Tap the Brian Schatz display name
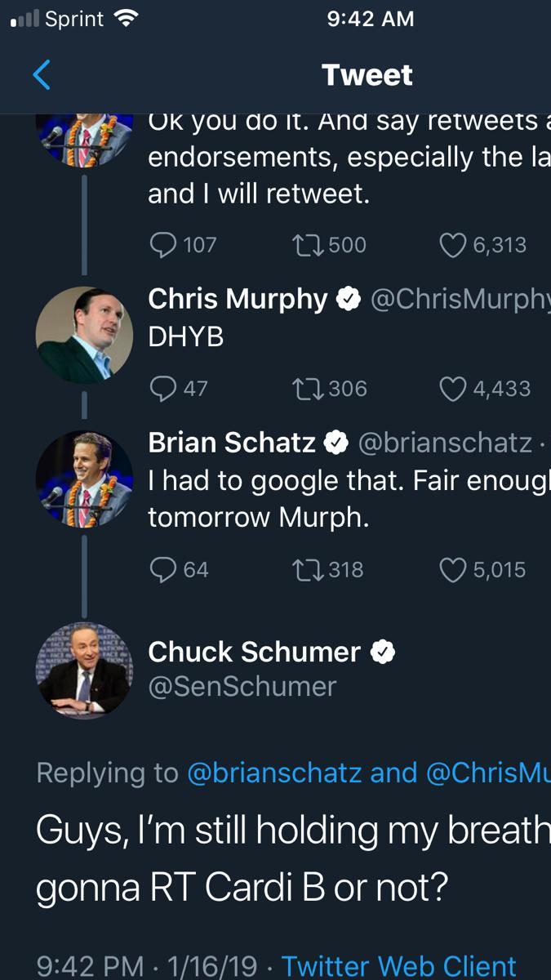551x980 pixels. coord(232,443)
